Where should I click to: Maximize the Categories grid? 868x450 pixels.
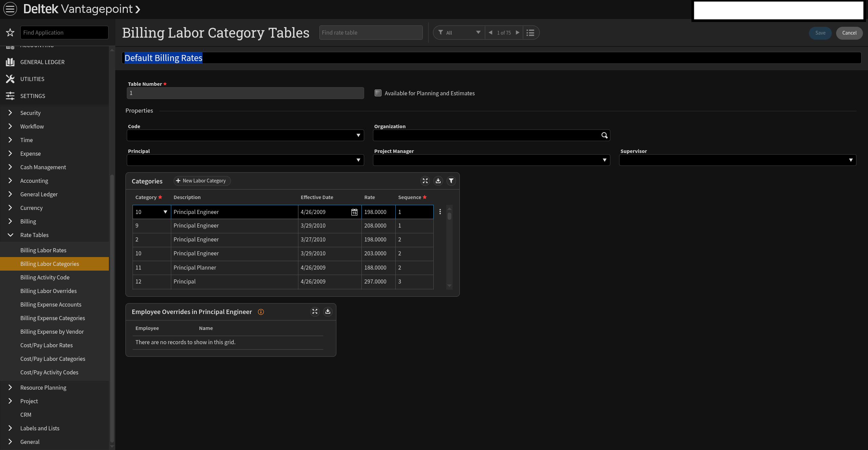tap(425, 181)
